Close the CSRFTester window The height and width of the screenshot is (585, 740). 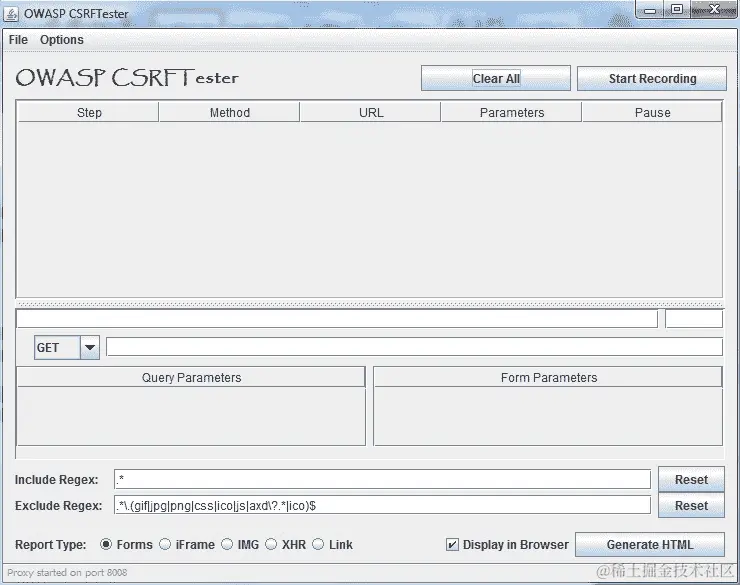[x=714, y=9]
